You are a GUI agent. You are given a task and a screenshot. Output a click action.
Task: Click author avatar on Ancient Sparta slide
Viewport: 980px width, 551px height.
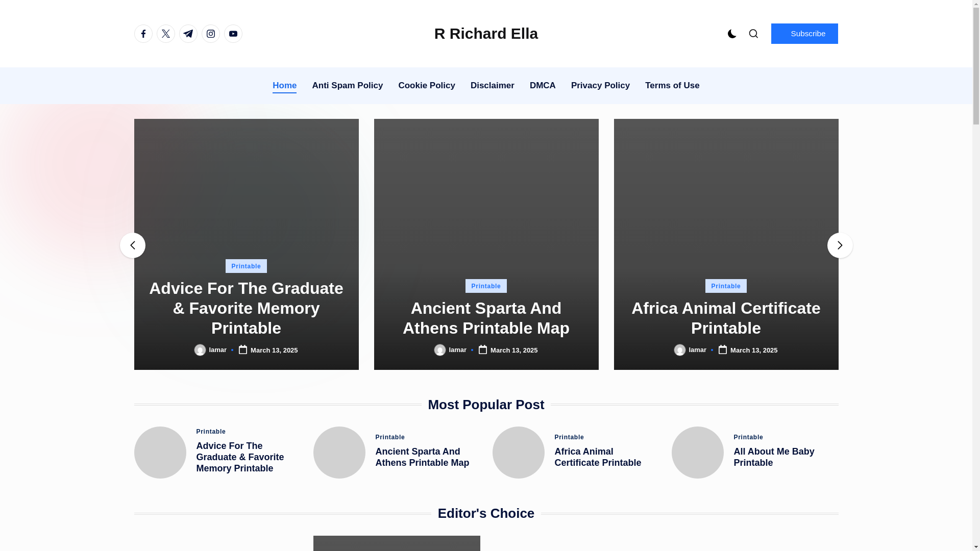440,350
